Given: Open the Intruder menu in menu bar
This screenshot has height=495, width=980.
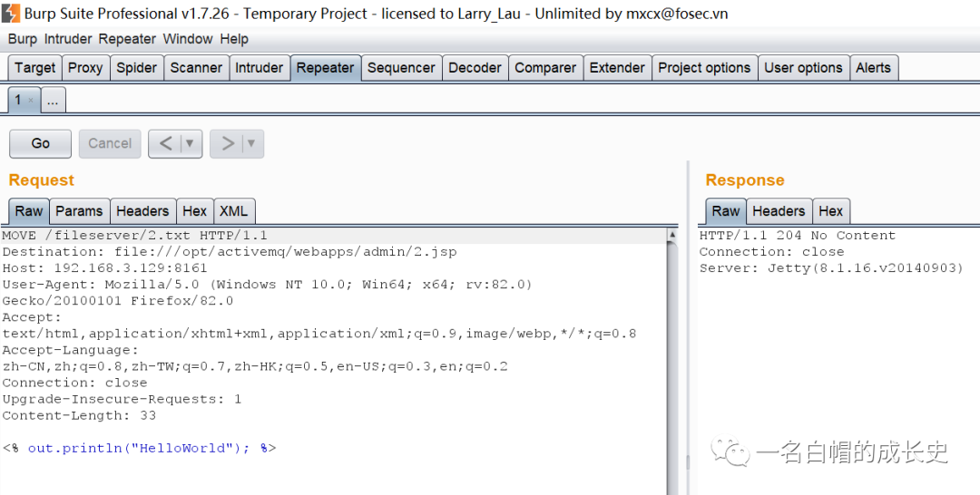Looking at the screenshot, I should [x=69, y=39].
